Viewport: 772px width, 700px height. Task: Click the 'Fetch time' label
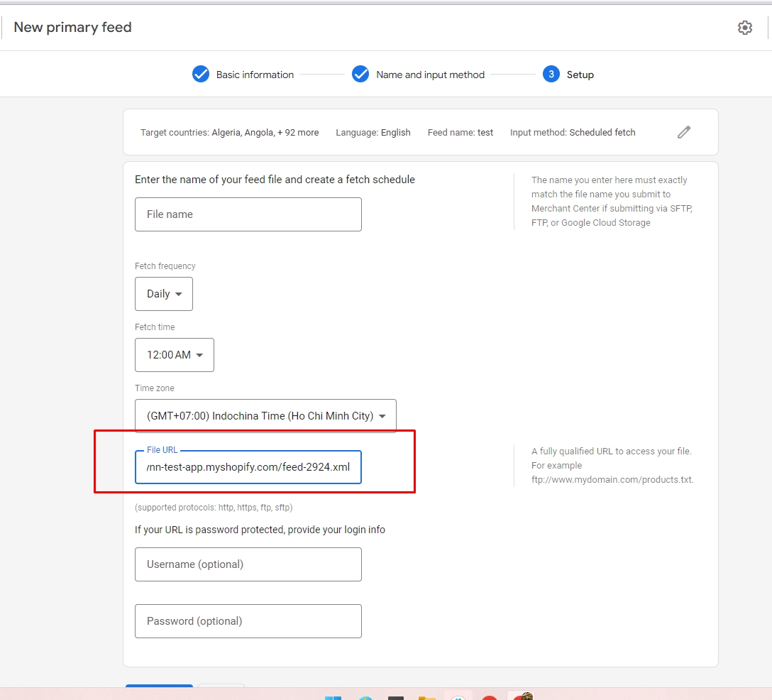click(155, 327)
